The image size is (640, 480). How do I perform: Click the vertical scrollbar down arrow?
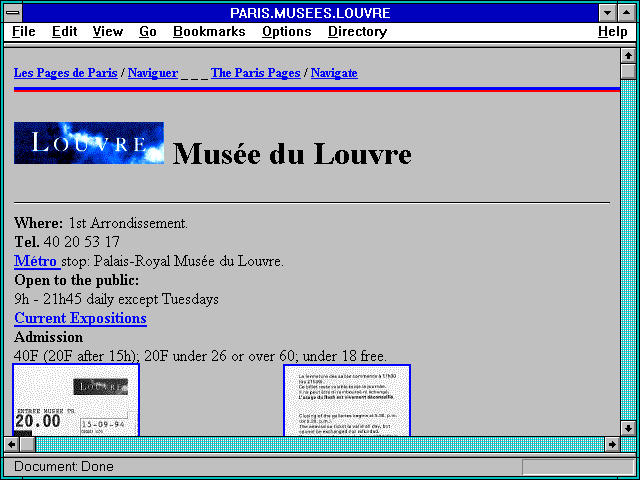point(627,428)
